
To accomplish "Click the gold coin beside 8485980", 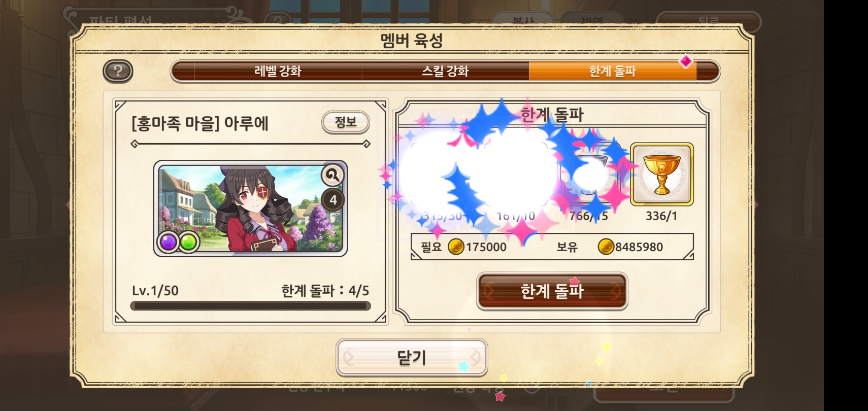I will click(606, 247).
